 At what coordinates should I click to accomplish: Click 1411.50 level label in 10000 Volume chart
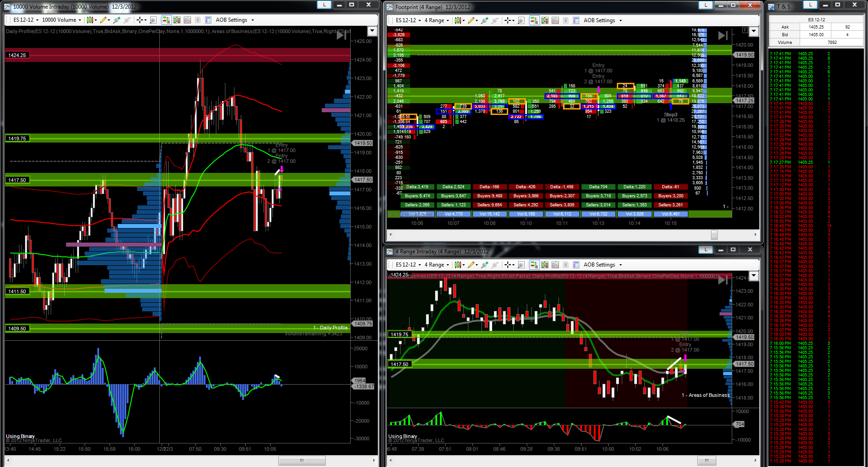(17, 291)
